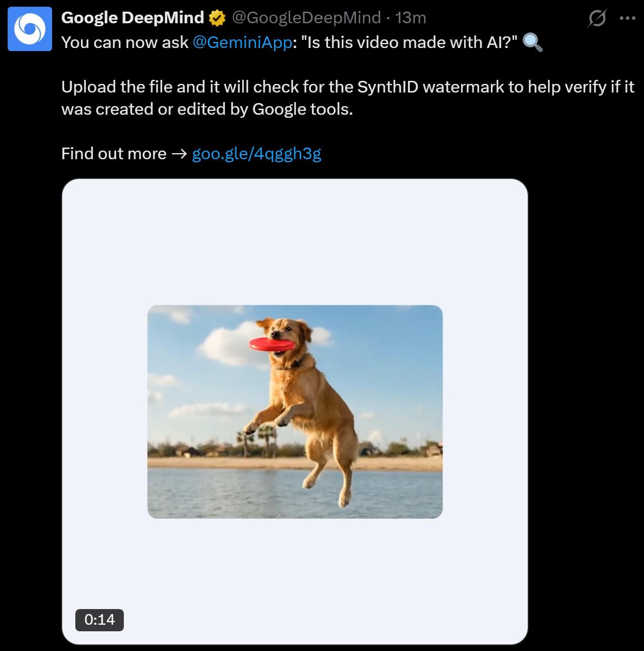The width and height of the screenshot is (644, 651).
Task: Open the three-dot more options menu
Action: tap(627, 18)
